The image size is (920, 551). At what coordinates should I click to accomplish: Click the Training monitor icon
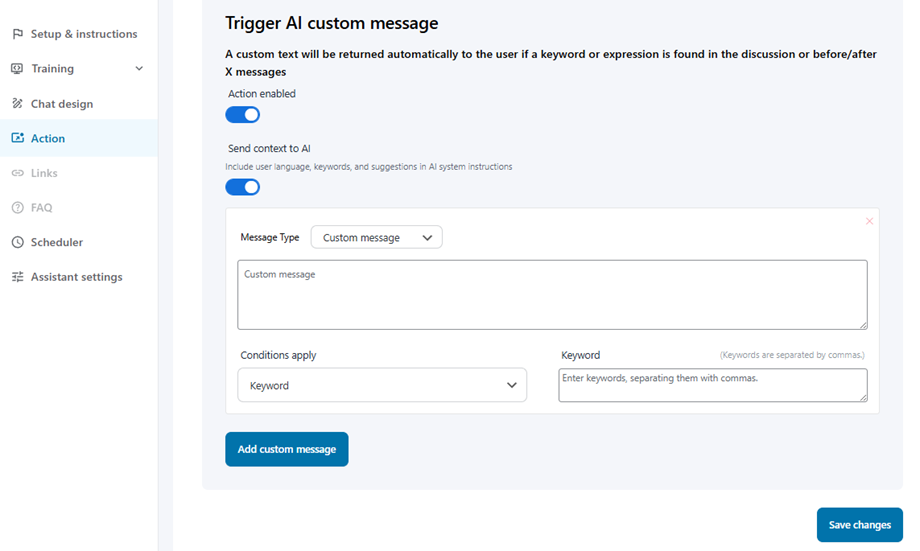click(x=17, y=69)
